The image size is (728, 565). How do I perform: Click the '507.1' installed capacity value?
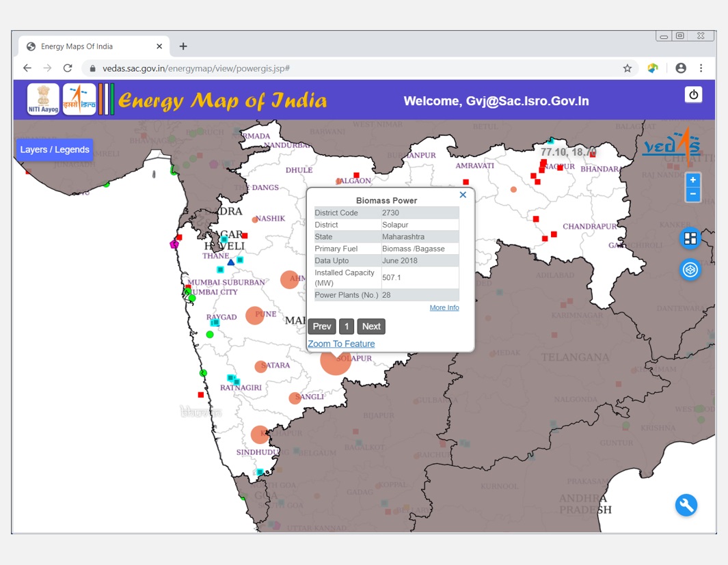pyautogui.click(x=392, y=277)
